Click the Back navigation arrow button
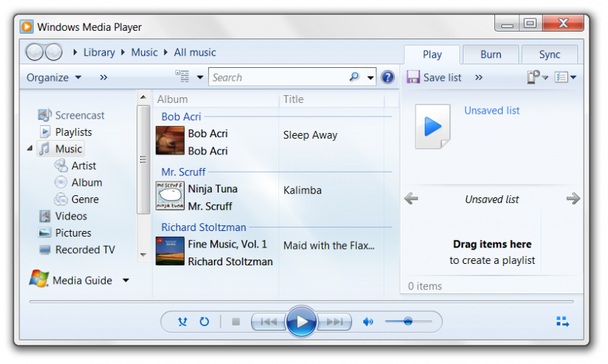This screenshot has height=364, width=608. coord(34,52)
